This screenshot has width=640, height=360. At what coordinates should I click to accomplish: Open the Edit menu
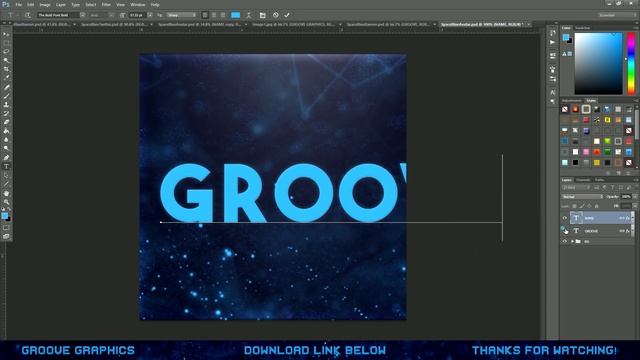(31, 4)
